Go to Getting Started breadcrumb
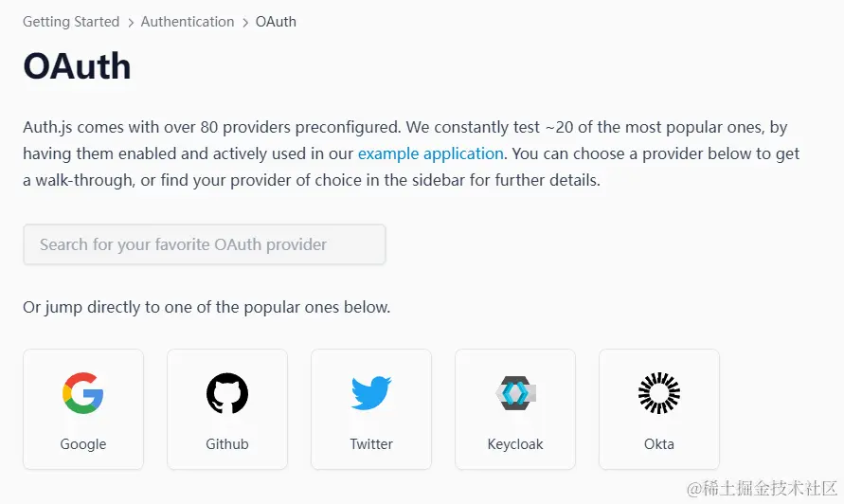 71,22
